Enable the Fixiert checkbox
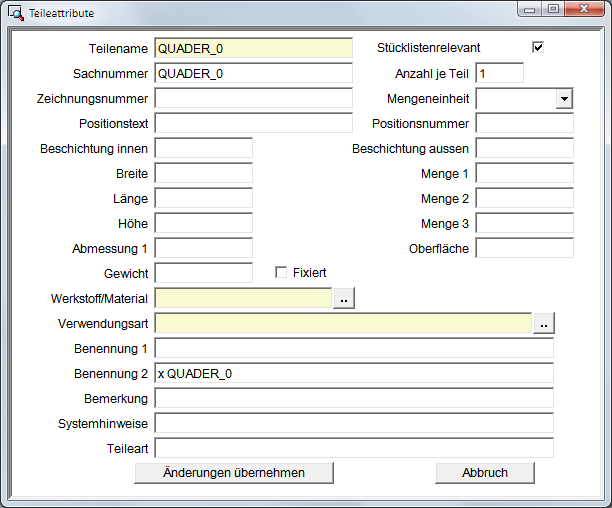 click(x=281, y=272)
